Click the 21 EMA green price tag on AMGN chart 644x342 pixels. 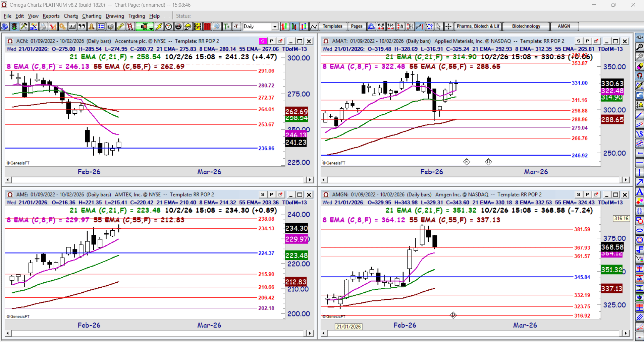612,270
